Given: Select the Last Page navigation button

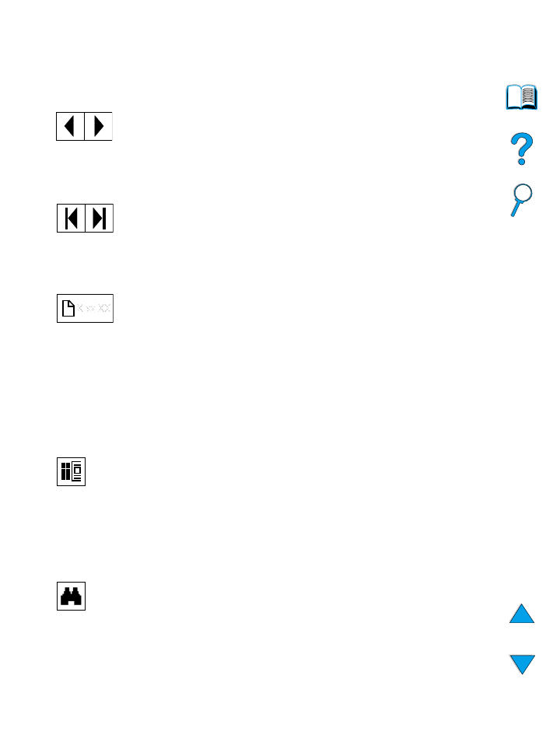Looking at the screenshot, I should coord(100,218).
